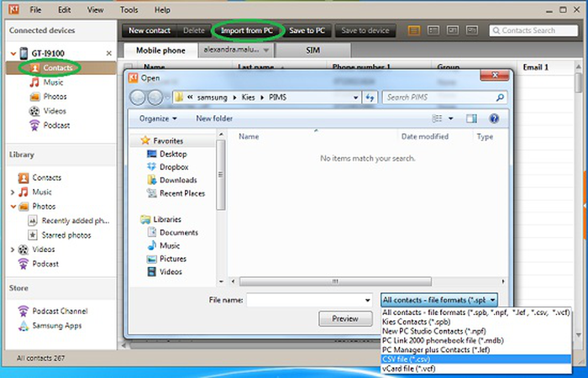Select Dropbox in Favorites
588x378 pixels.
pos(168,167)
